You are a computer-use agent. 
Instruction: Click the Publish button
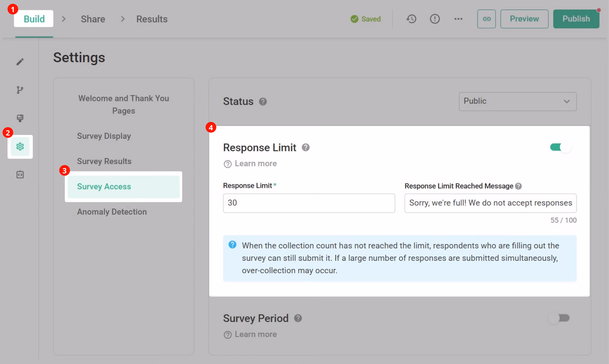[x=576, y=19]
